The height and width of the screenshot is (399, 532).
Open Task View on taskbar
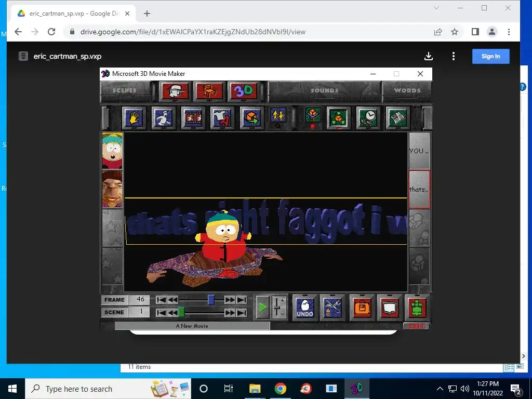coord(229,389)
